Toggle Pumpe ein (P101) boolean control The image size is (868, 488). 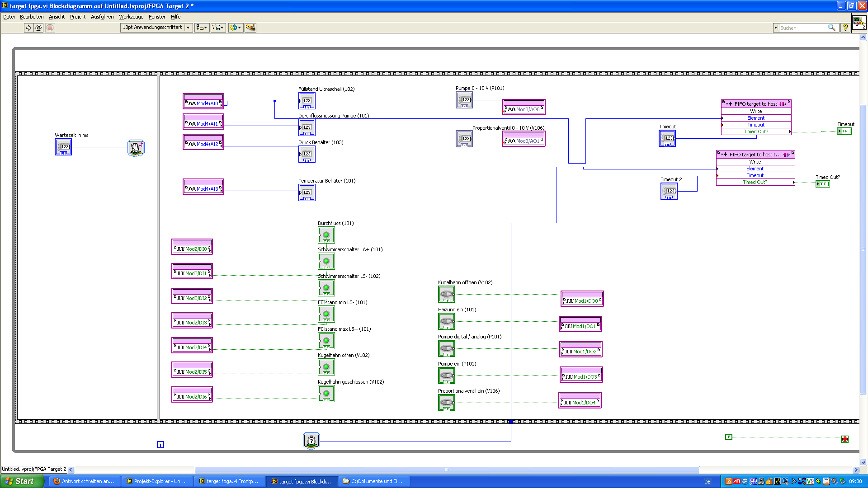(x=446, y=375)
